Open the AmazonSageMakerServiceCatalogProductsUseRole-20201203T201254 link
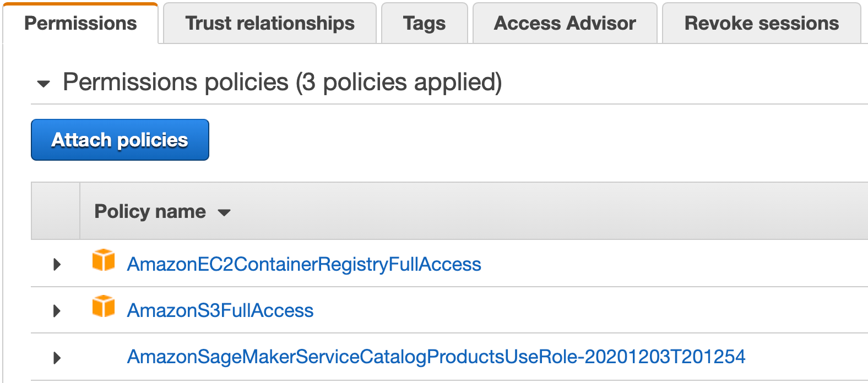The height and width of the screenshot is (383, 868). pyautogui.click(x=436, y=357)
